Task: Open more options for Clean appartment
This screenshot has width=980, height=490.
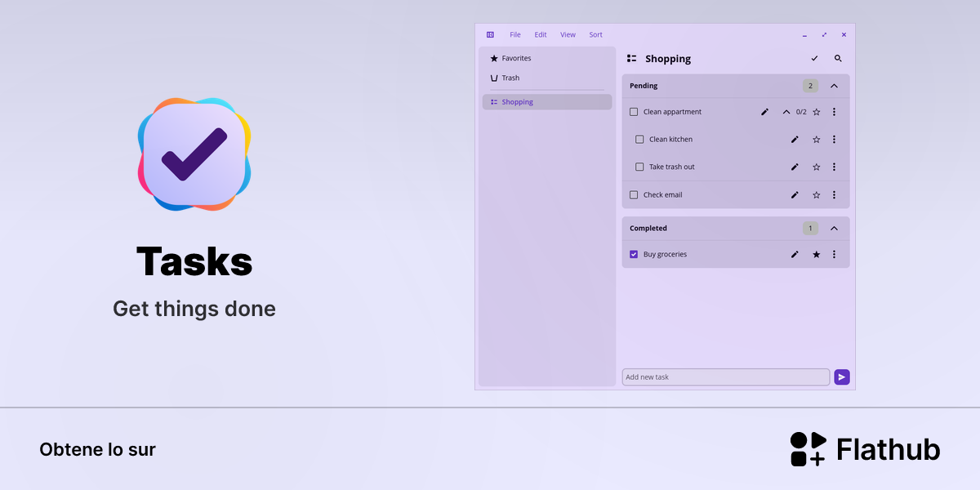Action: click(x=834, y=112)
